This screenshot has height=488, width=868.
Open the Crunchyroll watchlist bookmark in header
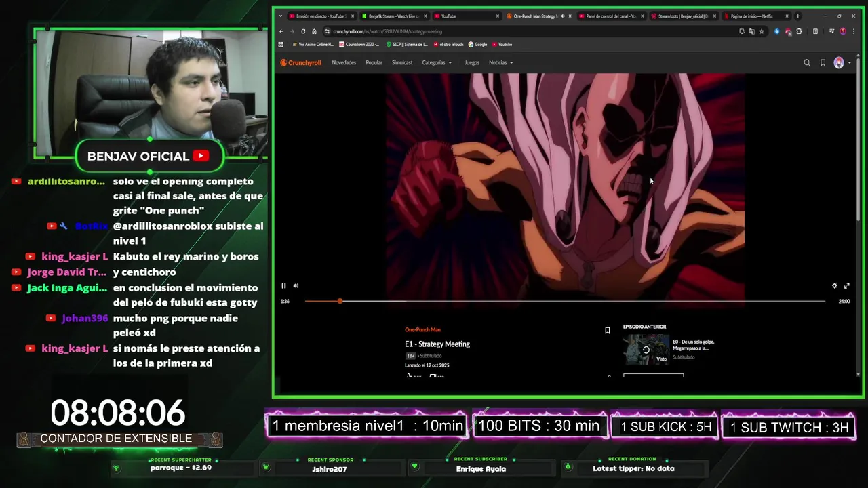[x=823, y=62]
